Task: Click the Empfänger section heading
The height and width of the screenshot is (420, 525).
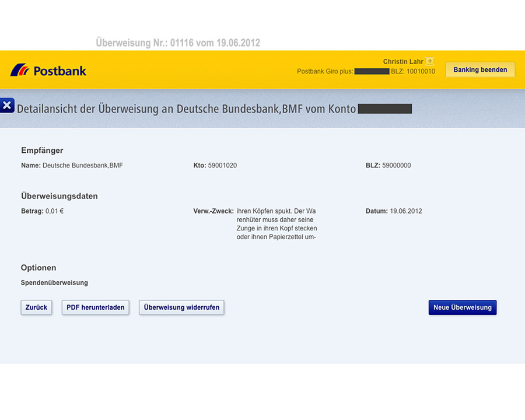Action: [42, 150]
